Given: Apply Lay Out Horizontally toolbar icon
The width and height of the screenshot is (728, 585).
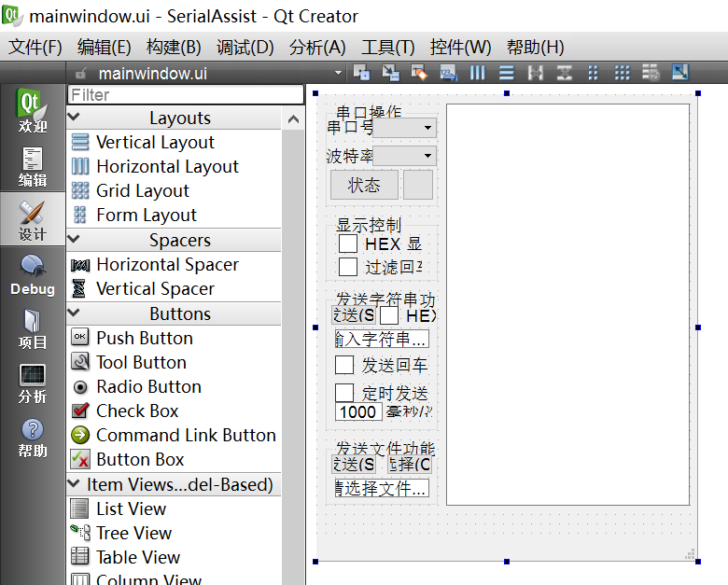Looking at the screenshot, I should [477, 73].
